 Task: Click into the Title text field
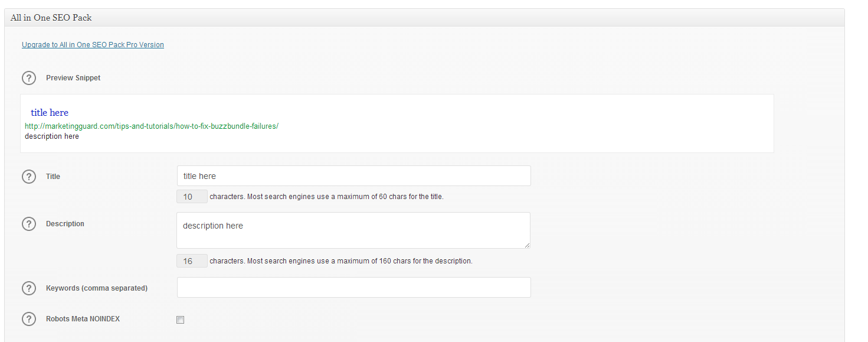tap(353, 176)
